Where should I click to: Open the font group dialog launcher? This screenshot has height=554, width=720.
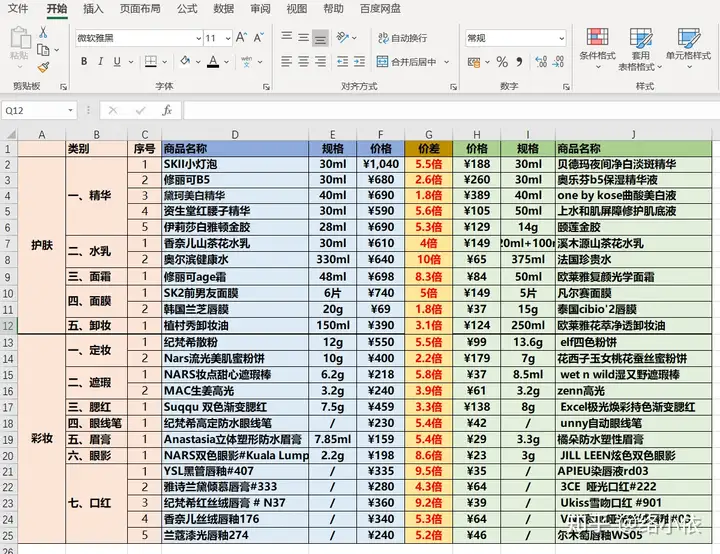tap(266, 86)
